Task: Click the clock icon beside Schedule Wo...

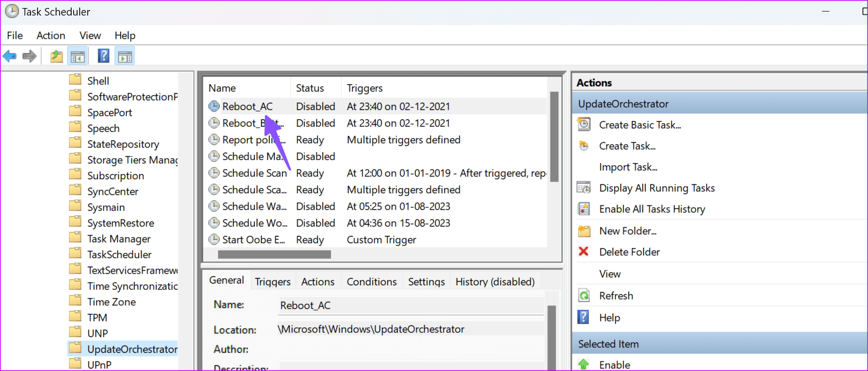Action: (x=214, y=223)
